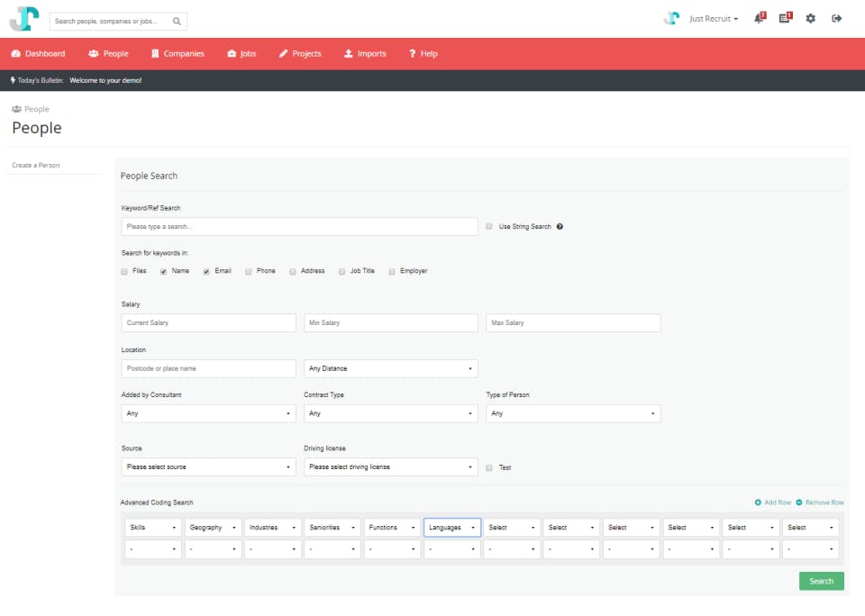The height and width of the screenshot is (616, 865).
Task: Click the Add Row plus icon
Action: [x=758, y=503]
